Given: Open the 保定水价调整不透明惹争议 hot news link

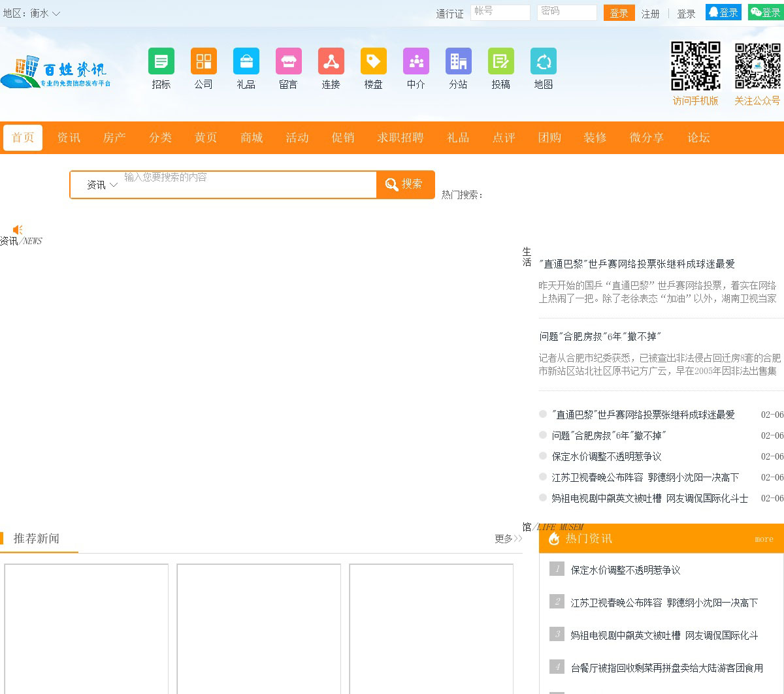Looking at the screenshot, I should pyautogui.click(x=625, y=570).
